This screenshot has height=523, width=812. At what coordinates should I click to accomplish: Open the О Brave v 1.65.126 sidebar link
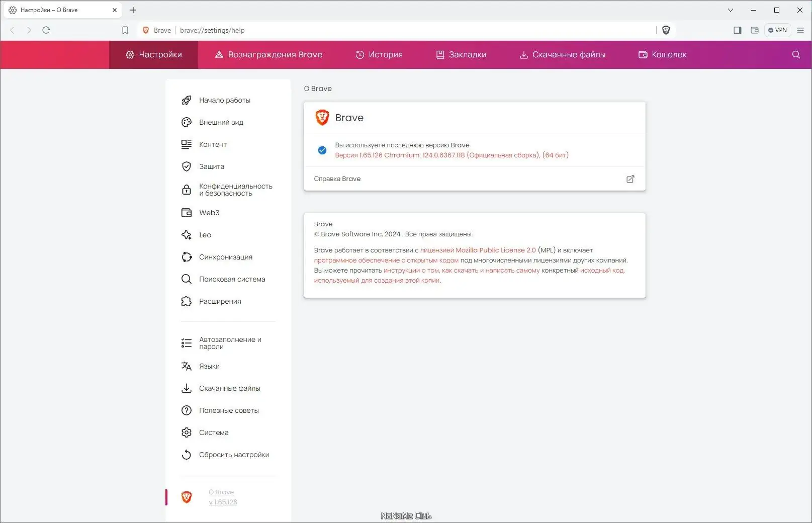tap(223, 497)
